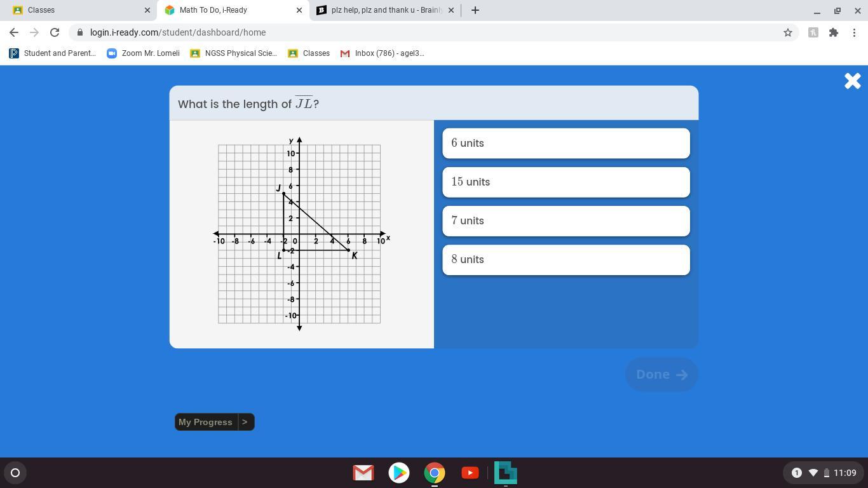
Task: Switch to Math To Do, i-Ready tab
Action: (x=233, y=10)
